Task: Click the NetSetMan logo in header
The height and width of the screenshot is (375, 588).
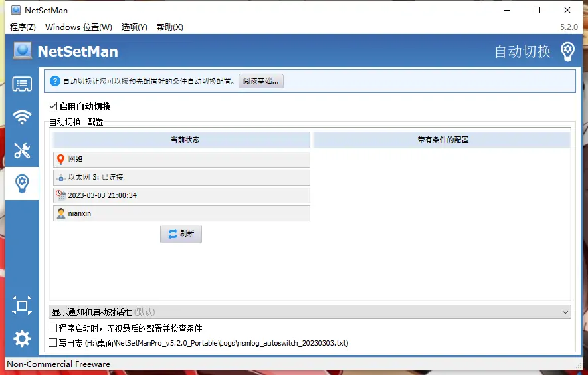Action: 23,51
